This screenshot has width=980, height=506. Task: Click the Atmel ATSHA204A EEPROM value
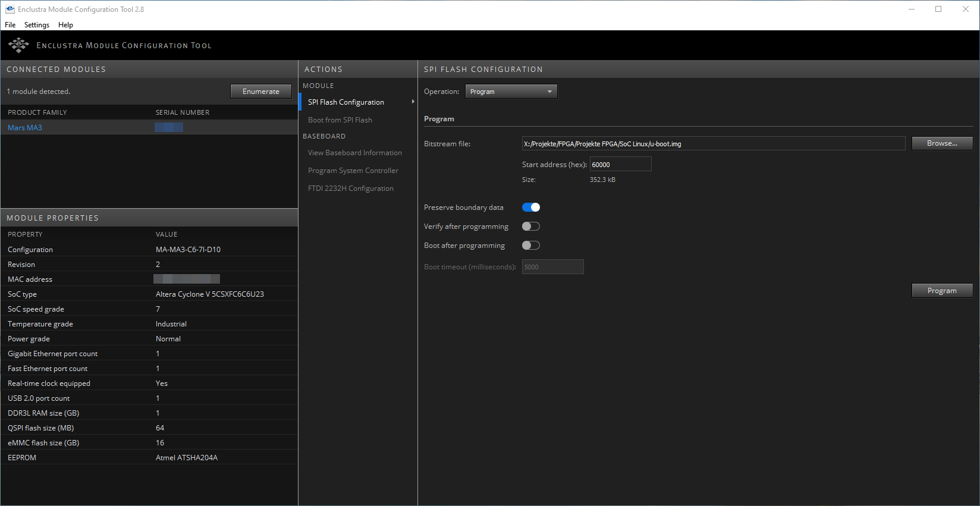(187, 458)
